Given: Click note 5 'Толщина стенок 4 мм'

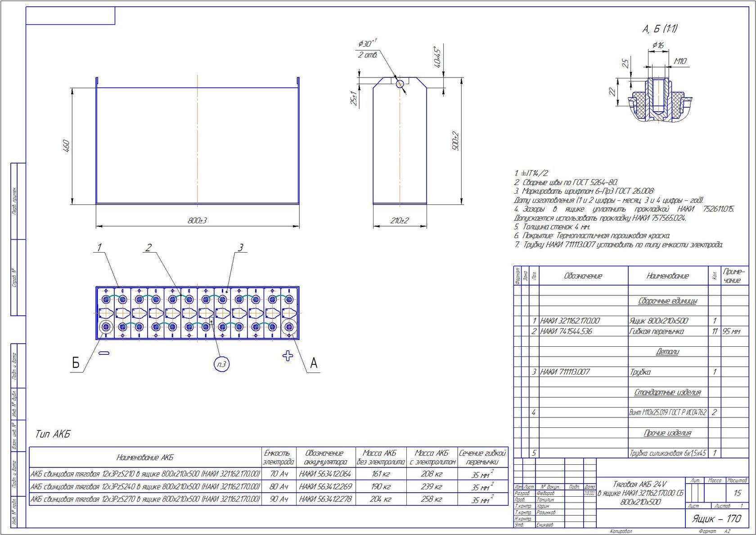Looking at the screenshot, I should tap(552, 227).
